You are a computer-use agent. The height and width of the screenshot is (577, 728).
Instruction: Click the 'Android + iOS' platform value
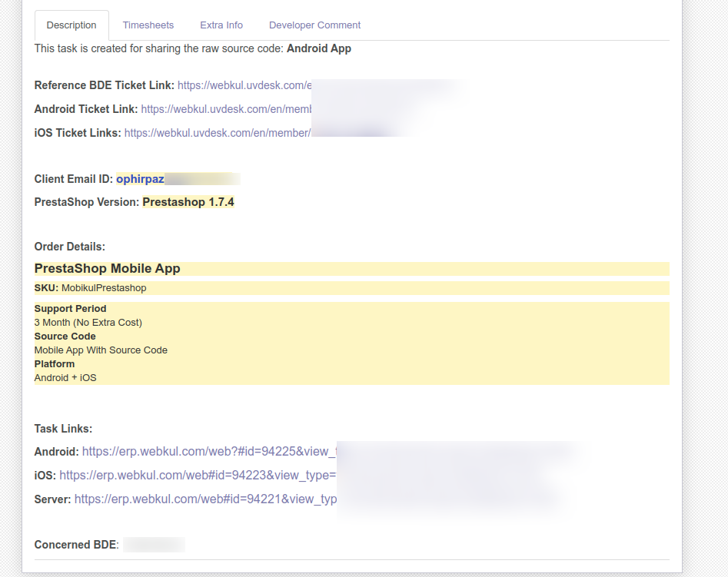(65, 378)
